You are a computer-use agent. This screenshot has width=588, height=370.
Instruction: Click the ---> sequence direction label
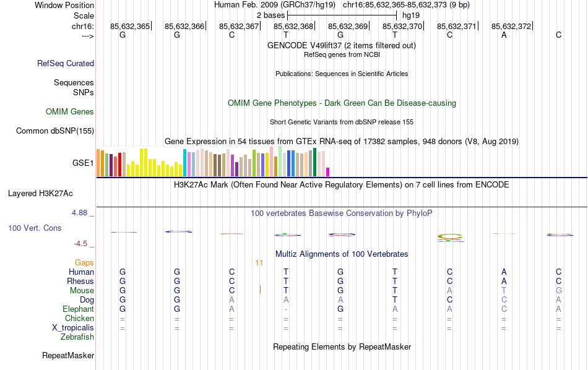87,36
